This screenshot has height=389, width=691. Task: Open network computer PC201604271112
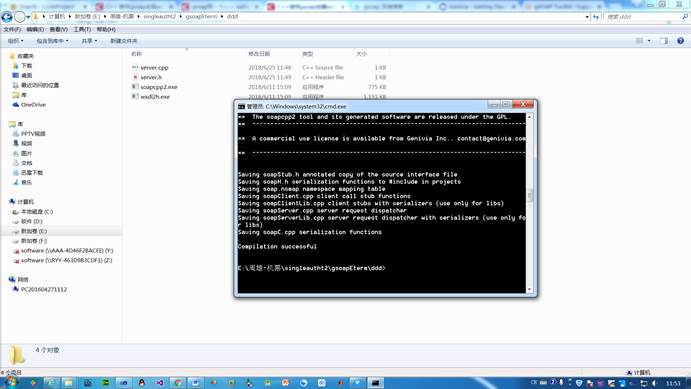tap(44, 289)
